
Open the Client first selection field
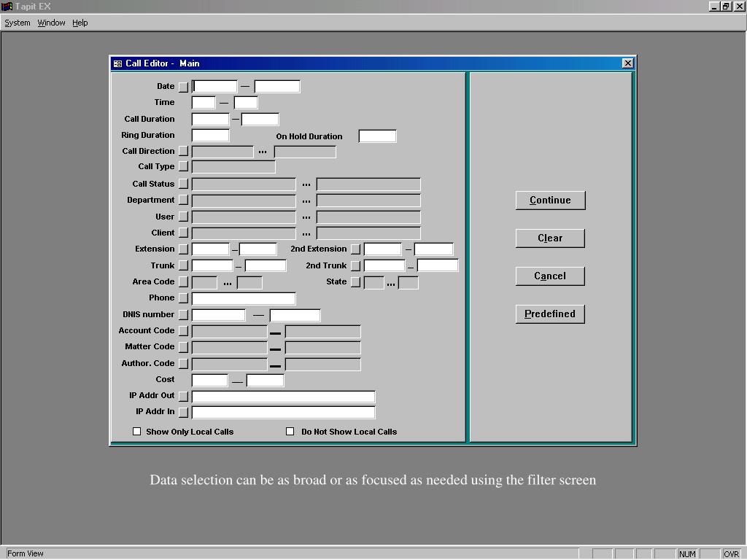[244, 233]
